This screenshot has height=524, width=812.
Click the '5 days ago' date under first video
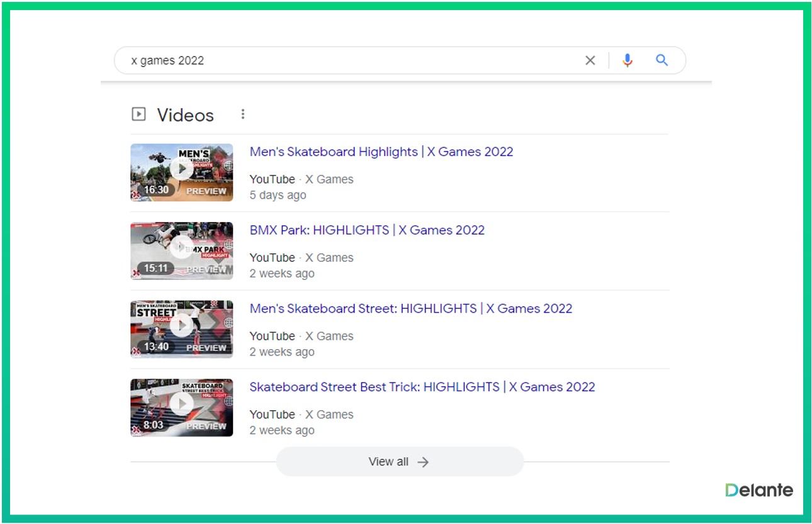pos(278,195)
